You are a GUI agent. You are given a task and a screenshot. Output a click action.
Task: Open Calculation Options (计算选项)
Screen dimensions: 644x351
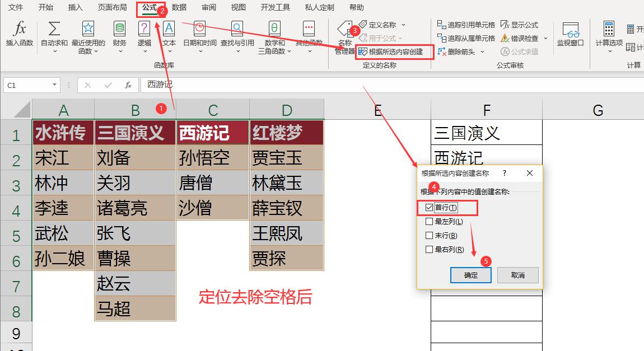click(x=609, y=37)
